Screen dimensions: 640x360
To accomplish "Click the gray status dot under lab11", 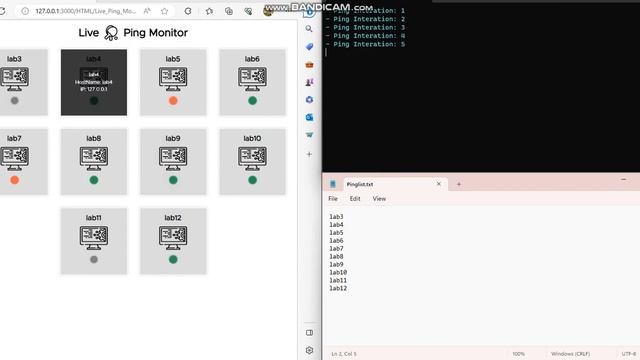I will pyautogui.click(x=94, y=259).
